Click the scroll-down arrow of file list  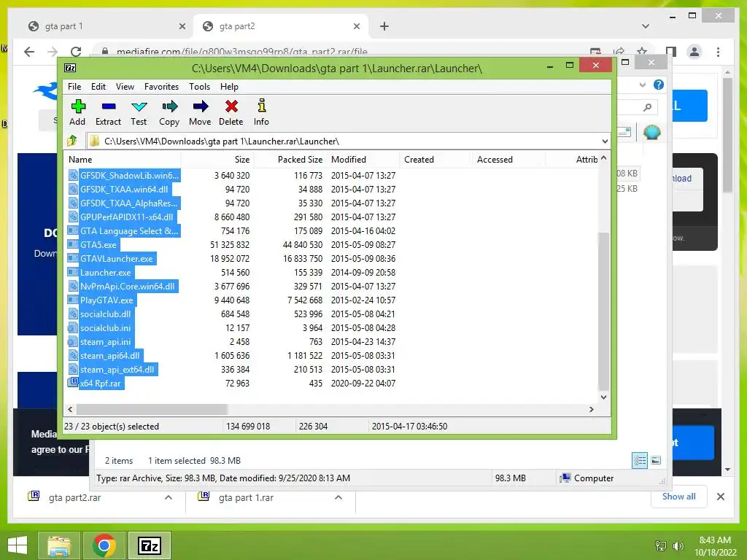pos(603,397)
